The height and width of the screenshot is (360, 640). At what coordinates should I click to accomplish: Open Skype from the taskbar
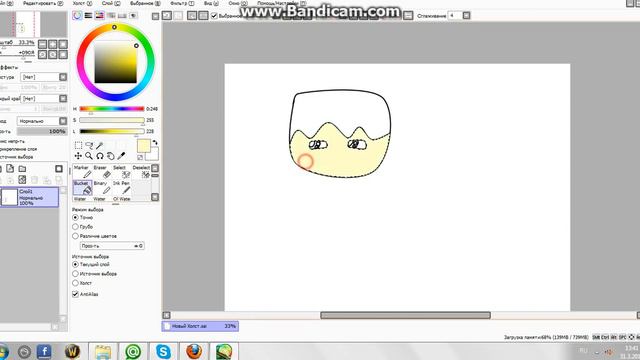click(163, 351)
